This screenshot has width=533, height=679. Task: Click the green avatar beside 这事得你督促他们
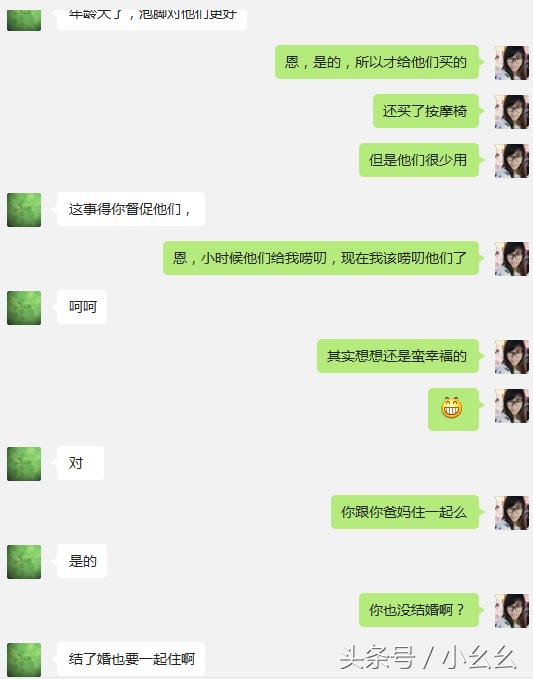tap(24, 210)
